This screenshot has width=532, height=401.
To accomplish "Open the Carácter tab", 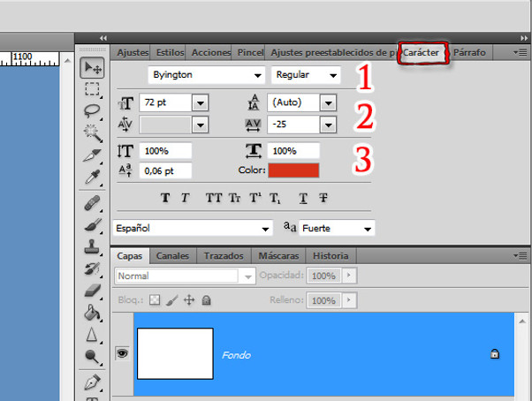I will tap(421, 52).
